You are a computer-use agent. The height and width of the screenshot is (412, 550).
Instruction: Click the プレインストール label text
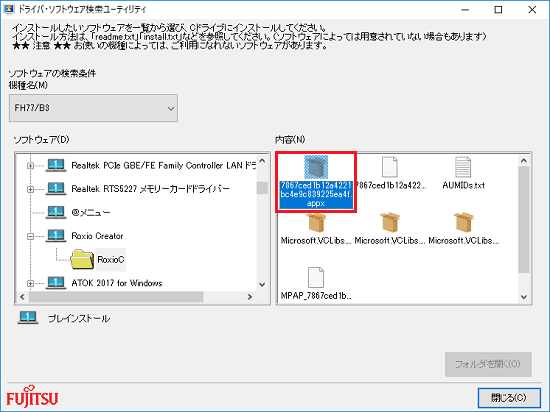[79, 318]
